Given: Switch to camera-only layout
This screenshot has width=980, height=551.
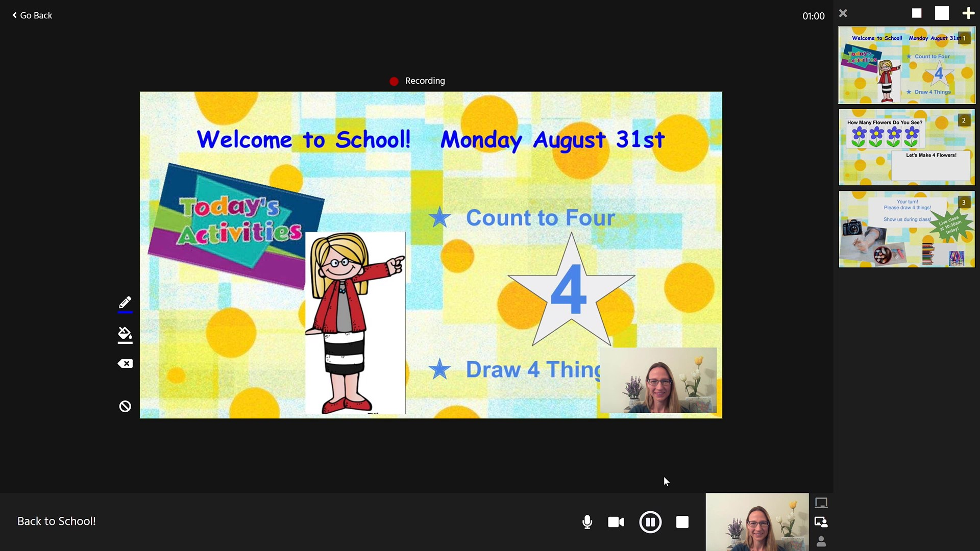Looking at the screenshot, I should [821, 541].
